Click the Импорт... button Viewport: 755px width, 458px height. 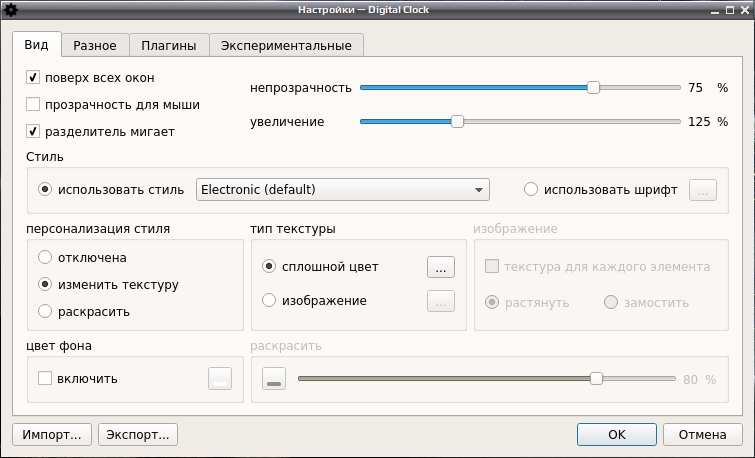coord(52,434)
